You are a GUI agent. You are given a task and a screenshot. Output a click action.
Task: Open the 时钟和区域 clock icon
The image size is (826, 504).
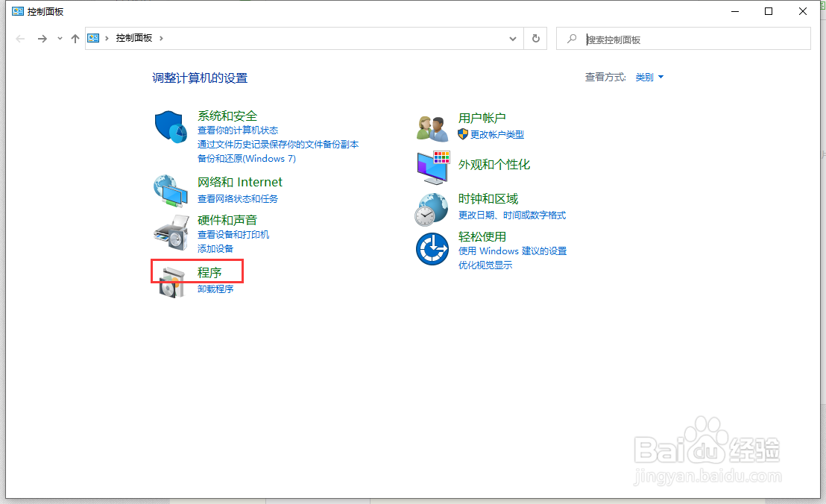432,209
